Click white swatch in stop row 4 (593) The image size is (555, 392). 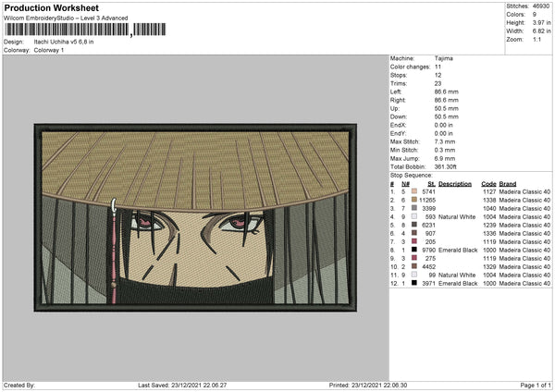414,216
